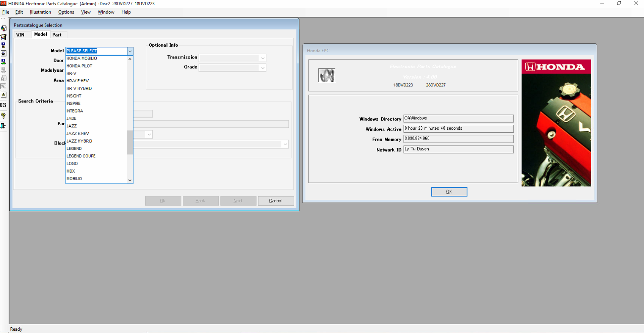Switch to the VIN tab
644x333 pixels.
pos(20,35)
